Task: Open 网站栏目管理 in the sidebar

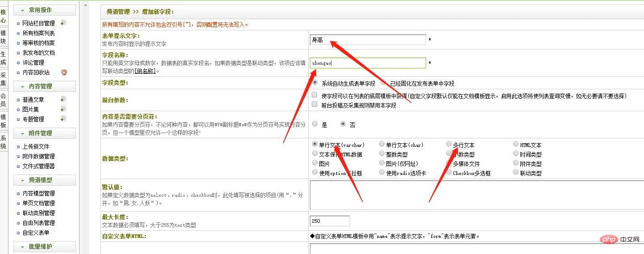Action: (x=38, y=23)
